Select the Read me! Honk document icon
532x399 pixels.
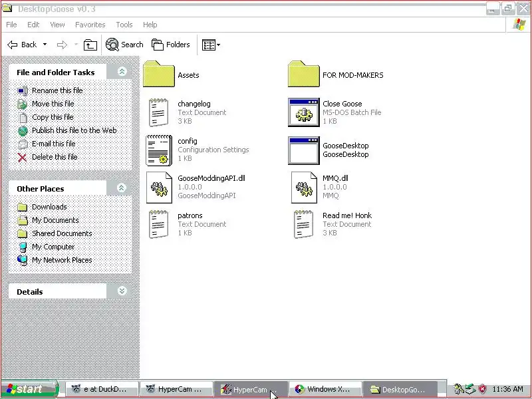point(303,224)
